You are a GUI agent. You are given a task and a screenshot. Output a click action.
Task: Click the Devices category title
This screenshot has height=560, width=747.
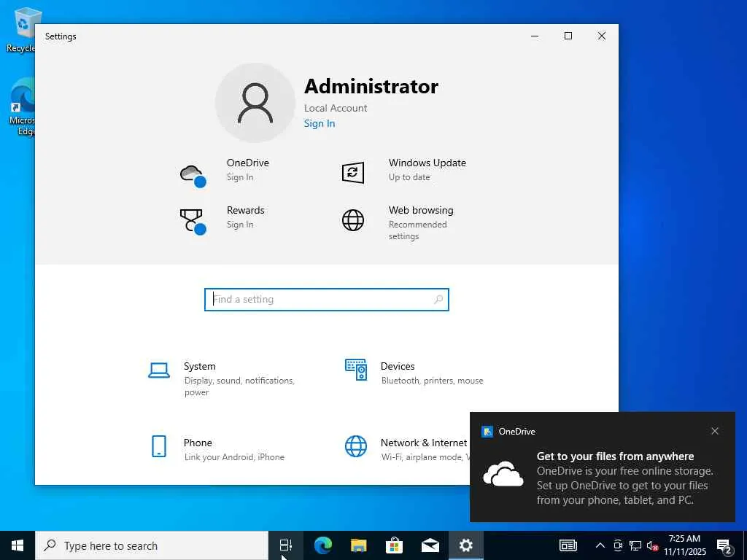pyautogui.click(x=398, y=366)
